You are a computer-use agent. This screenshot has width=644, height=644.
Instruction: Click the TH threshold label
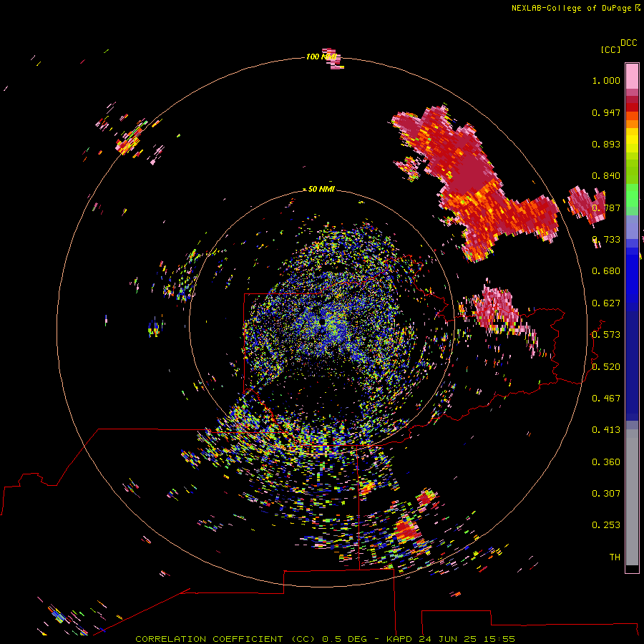pyautogui.click(x=615, y=557)
